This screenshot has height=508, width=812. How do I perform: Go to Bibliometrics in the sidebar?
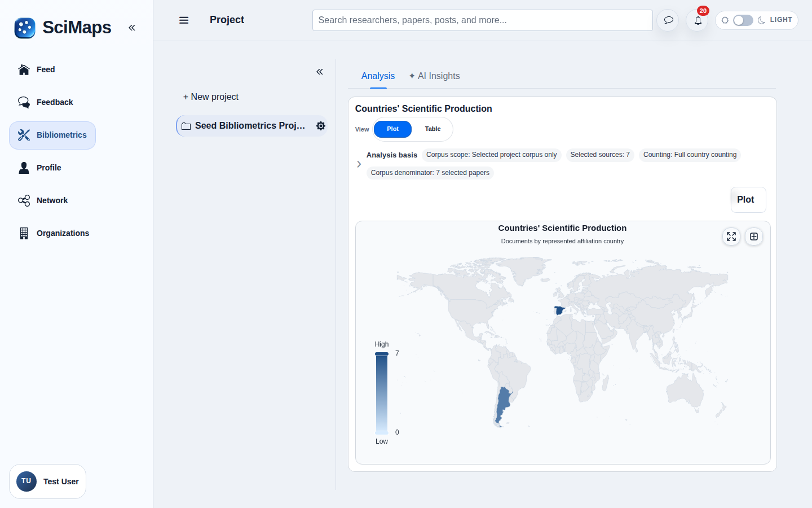coord(52,135)
